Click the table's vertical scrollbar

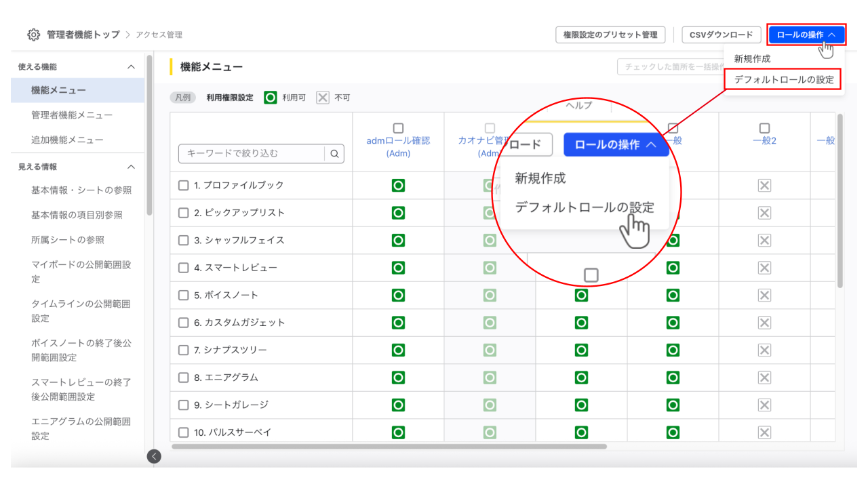[840, 201]
